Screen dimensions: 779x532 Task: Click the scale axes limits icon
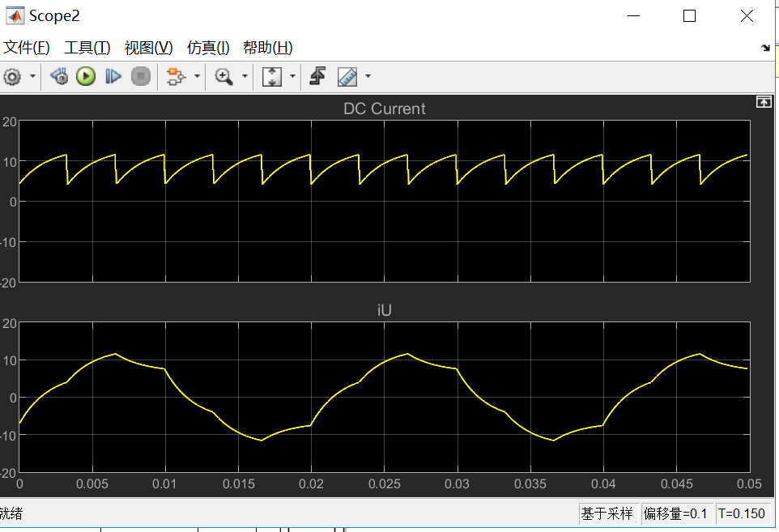point(272,76)
